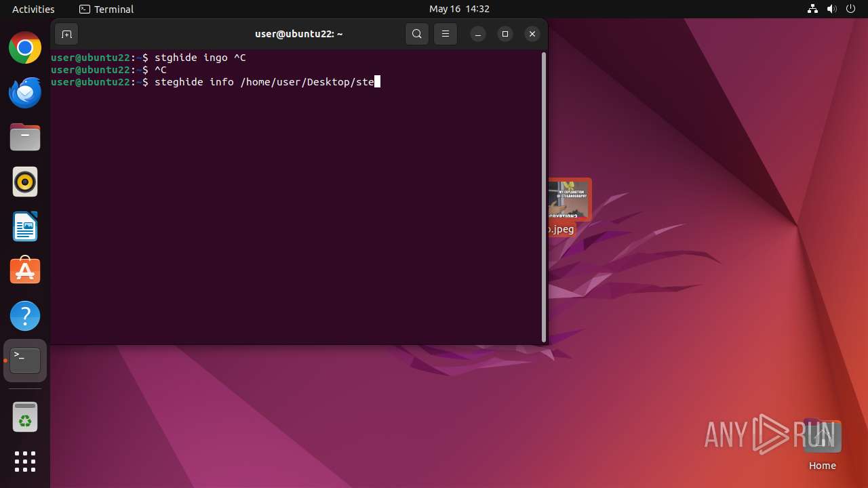Screen dimensions: 868x488
Task: Open a new terminal tab
Action: (66, 34)
